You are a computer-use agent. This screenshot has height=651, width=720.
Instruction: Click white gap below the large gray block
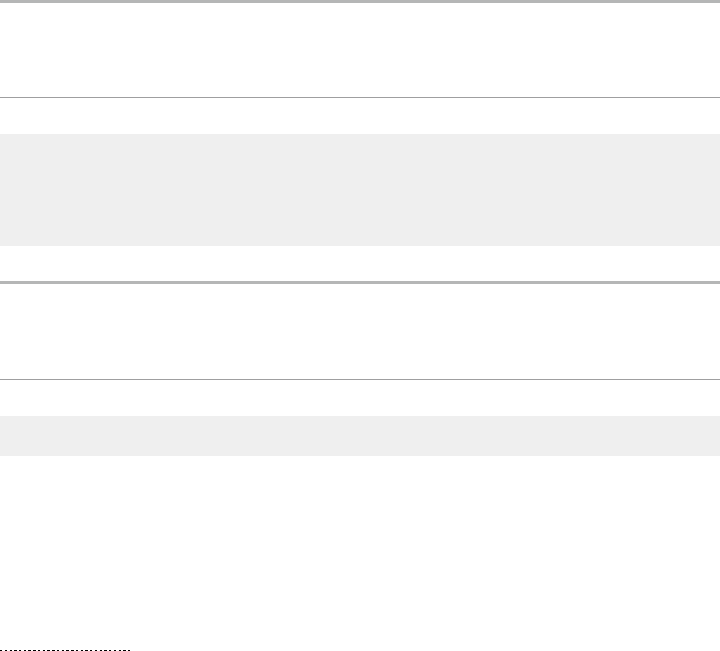click(360, 264)
